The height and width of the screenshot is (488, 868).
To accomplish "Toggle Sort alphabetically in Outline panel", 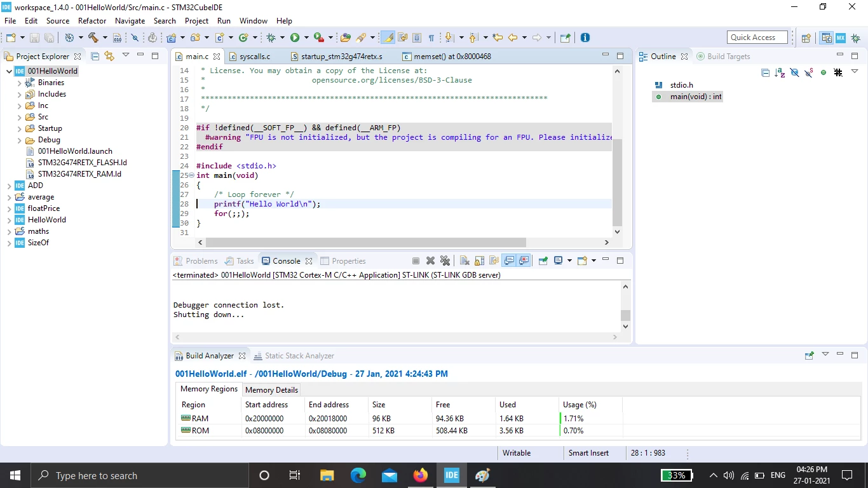I will click(x=780, y=72).
